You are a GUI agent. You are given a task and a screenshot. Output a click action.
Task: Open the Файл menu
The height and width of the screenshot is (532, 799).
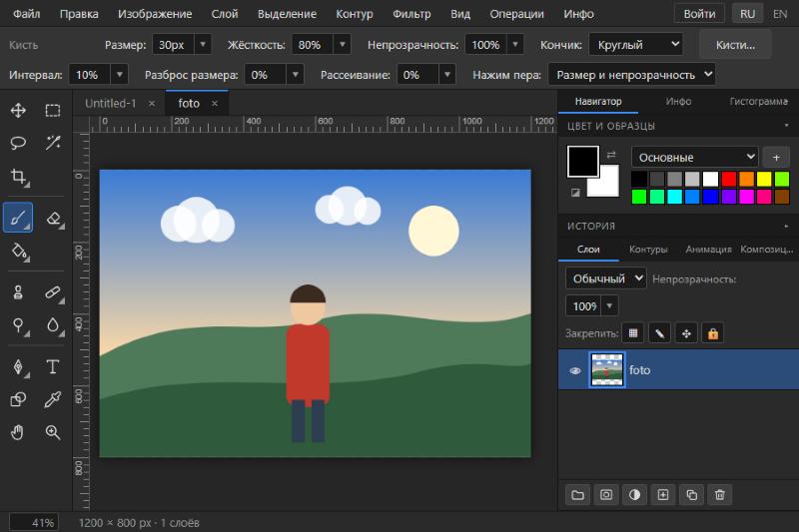point(27,14)
